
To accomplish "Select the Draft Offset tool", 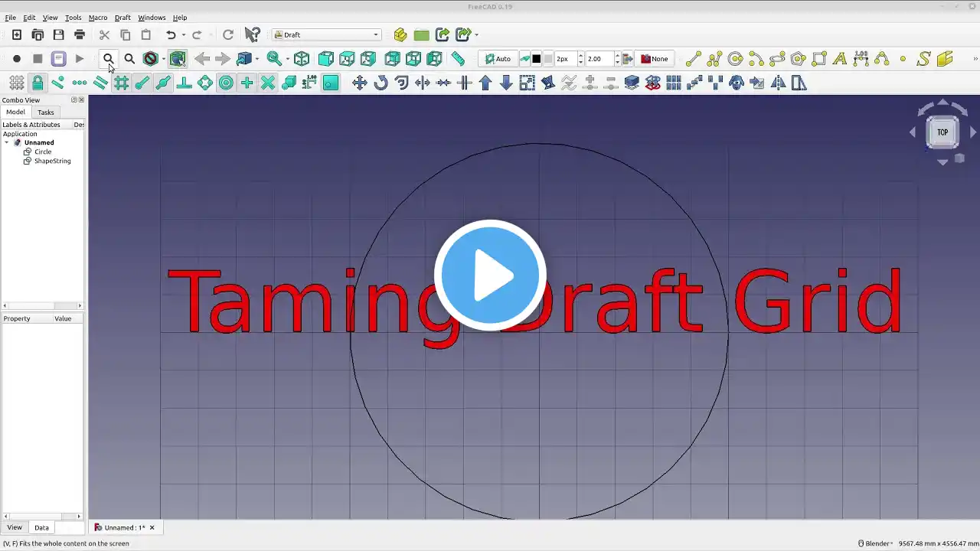I will [x=401, y=83].
